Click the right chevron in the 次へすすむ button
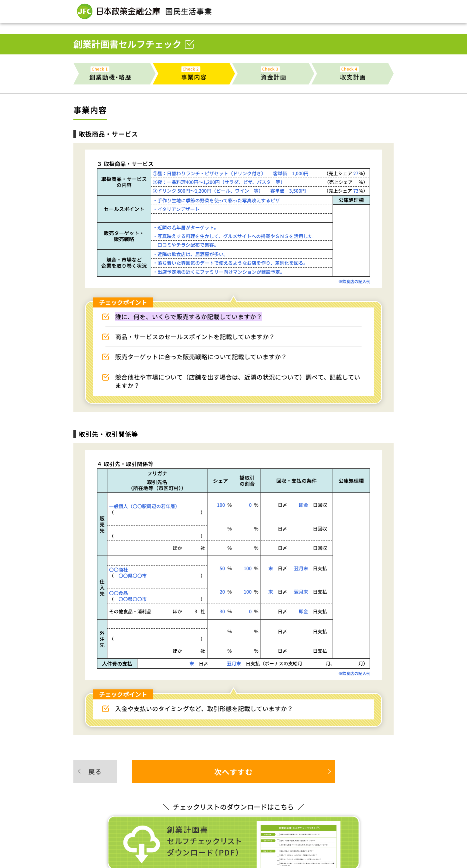467x868 pixels. [329, 771]
